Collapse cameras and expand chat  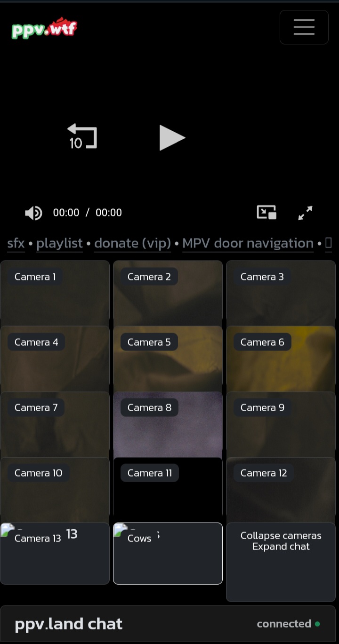[281, 562]
